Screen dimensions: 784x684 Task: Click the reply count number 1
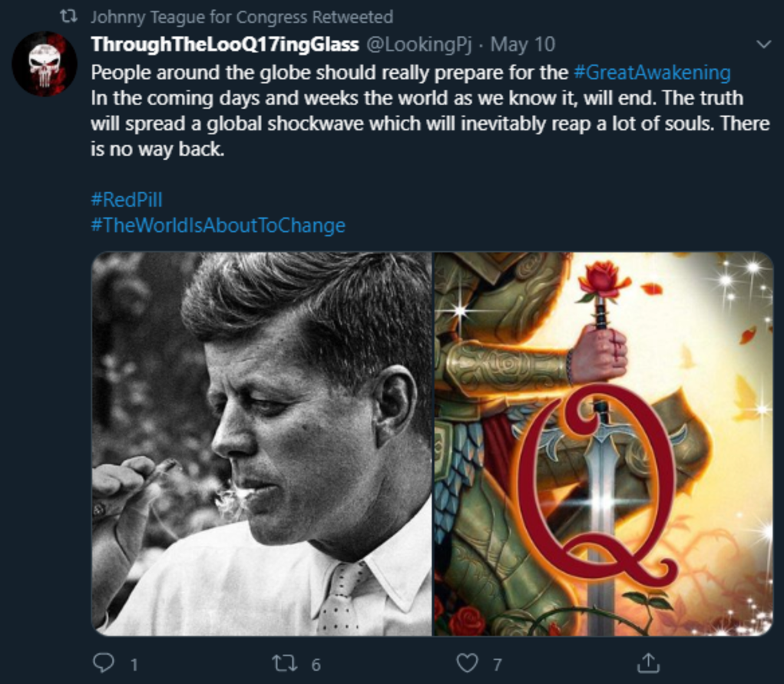[x=134, y=664]
